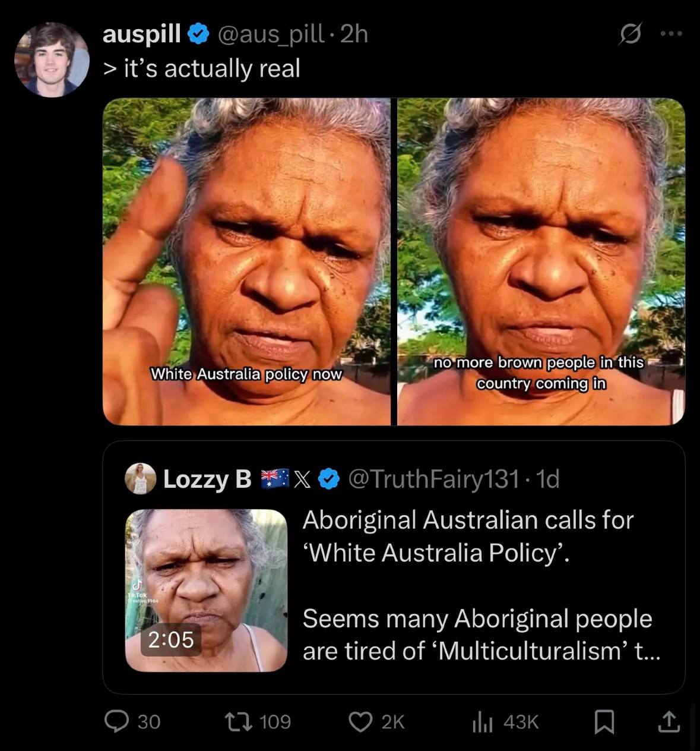This screenshot has height=751, width=700.
Task: Open the three-dot more options menu
Action: click(672, 34)
